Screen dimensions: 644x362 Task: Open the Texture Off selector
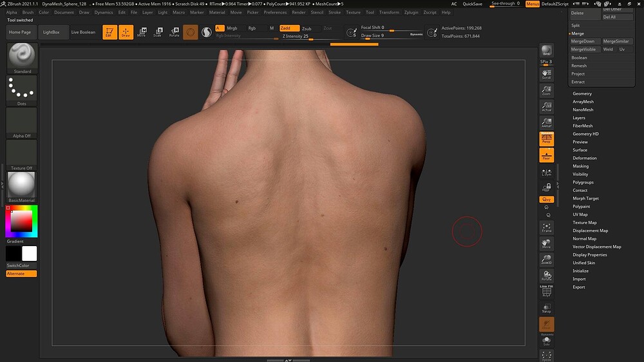tap(22, 155)
